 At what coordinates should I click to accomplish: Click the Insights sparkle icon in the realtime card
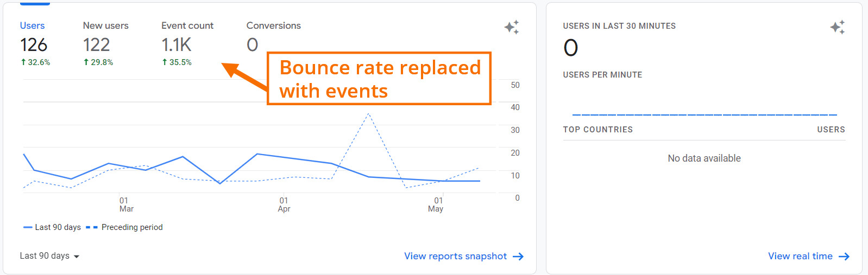pos(838,27)
